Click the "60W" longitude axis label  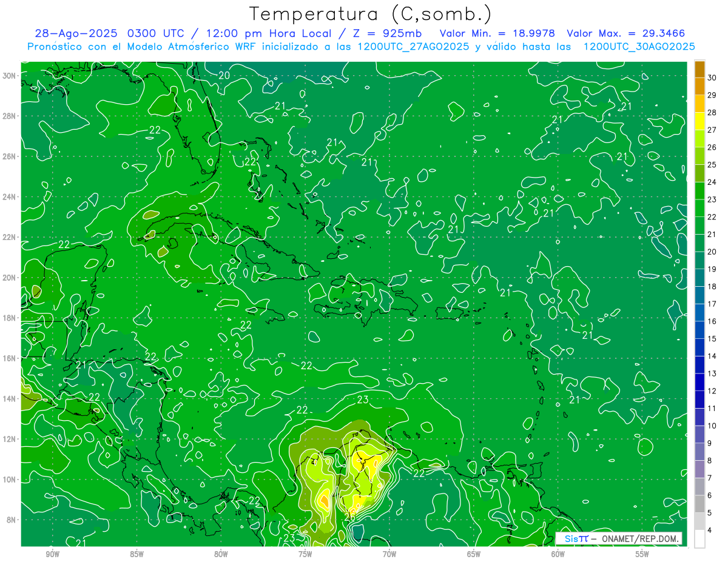[x=558, y=553]
